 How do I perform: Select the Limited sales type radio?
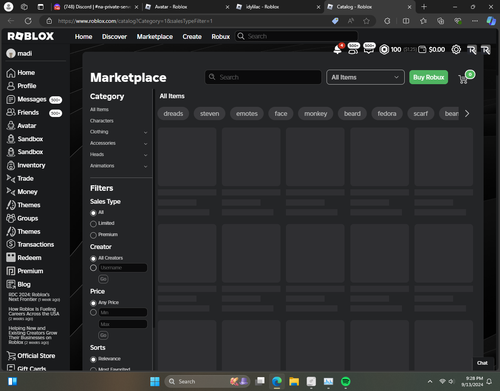(x=93, y=224)
